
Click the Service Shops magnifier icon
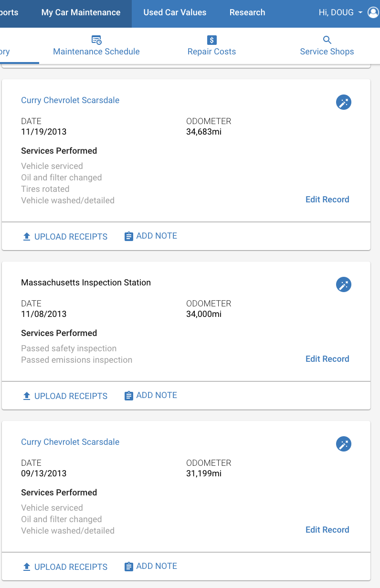point(327,40)
